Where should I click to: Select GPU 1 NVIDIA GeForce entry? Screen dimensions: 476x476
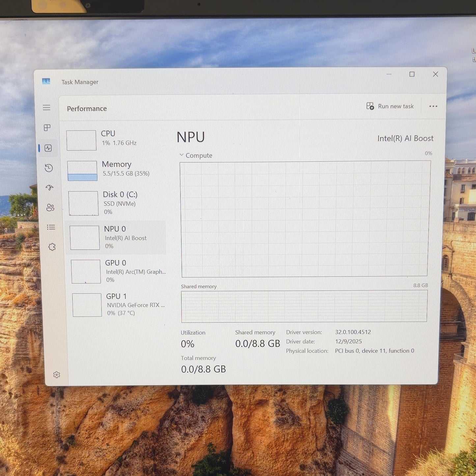coord(118,305)
